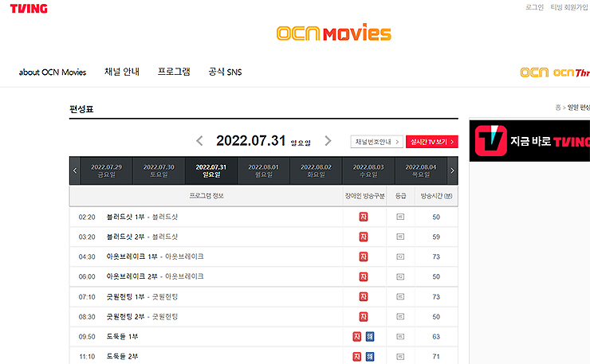This screenshot has width=590, height=364.
Task: Open the 프로그램 menu
Action: pyautogui.click(x=174, y=72)
